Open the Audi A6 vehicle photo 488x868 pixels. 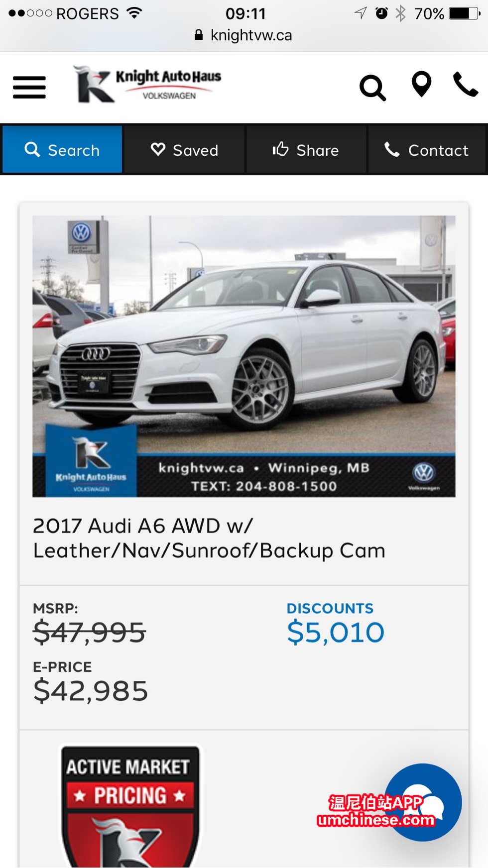pyautogui.click(x=244, y=356)
